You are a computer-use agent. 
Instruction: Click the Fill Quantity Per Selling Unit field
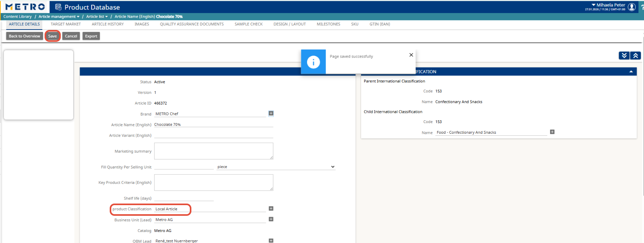pyautogui.click(x=183, y=167)
